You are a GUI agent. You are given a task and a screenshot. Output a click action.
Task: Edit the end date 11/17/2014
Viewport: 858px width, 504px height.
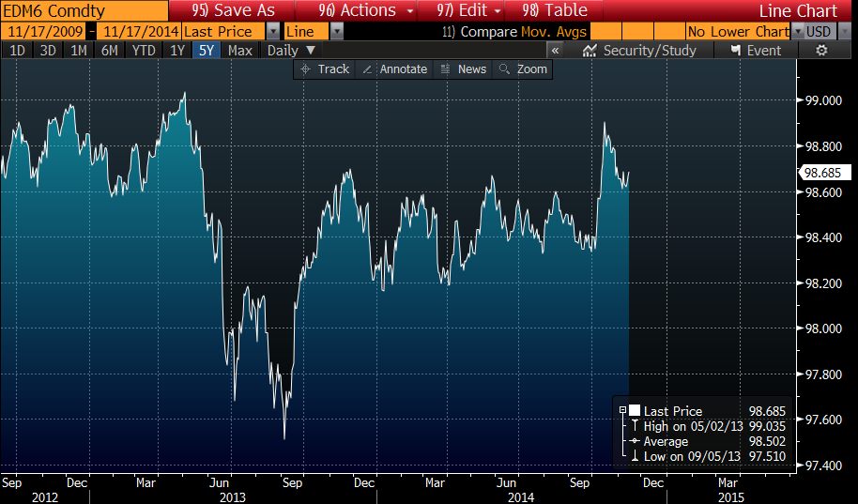[x=140, y=32]
